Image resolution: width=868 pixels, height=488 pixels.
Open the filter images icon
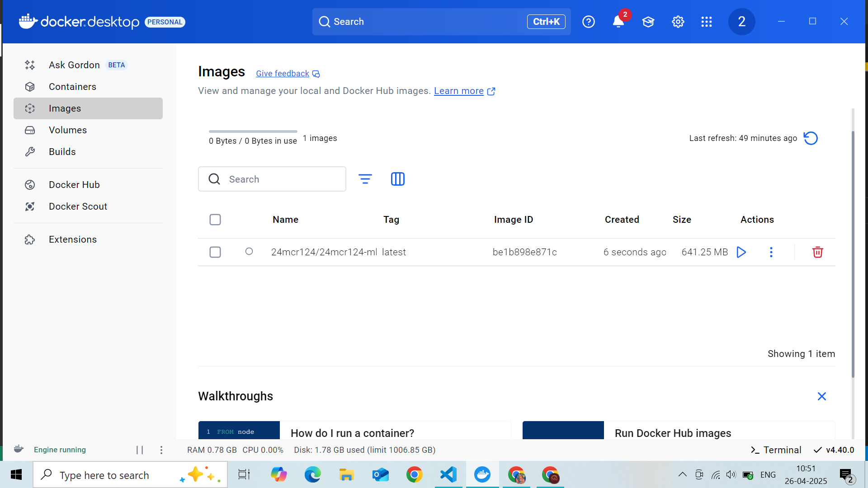click(x=365, y=179)
